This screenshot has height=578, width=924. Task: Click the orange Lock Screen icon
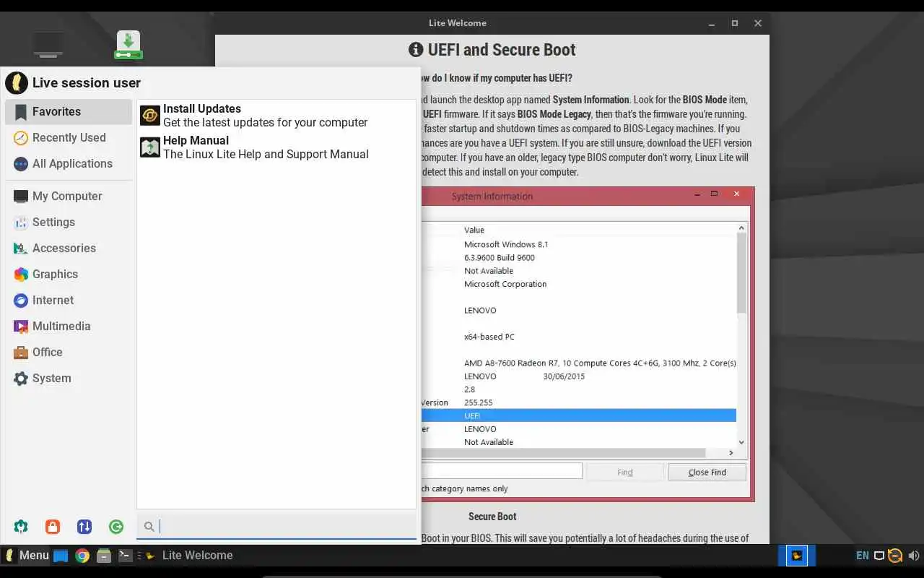coord(53,527)
